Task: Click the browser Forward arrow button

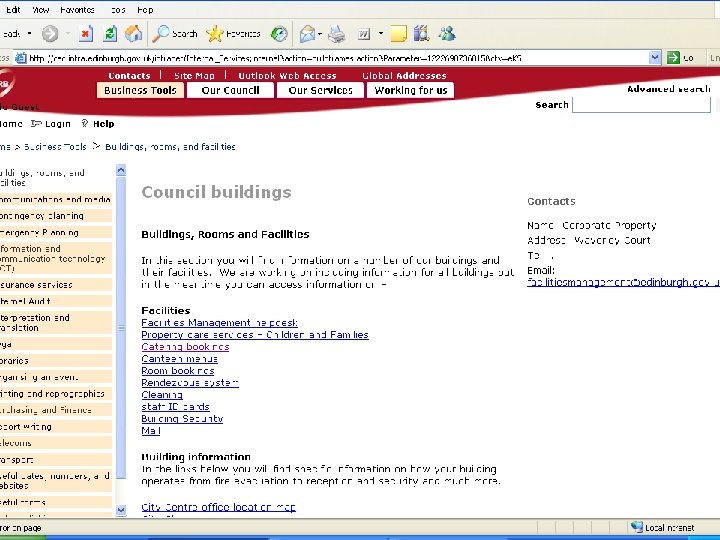Action: coord(50,34)
